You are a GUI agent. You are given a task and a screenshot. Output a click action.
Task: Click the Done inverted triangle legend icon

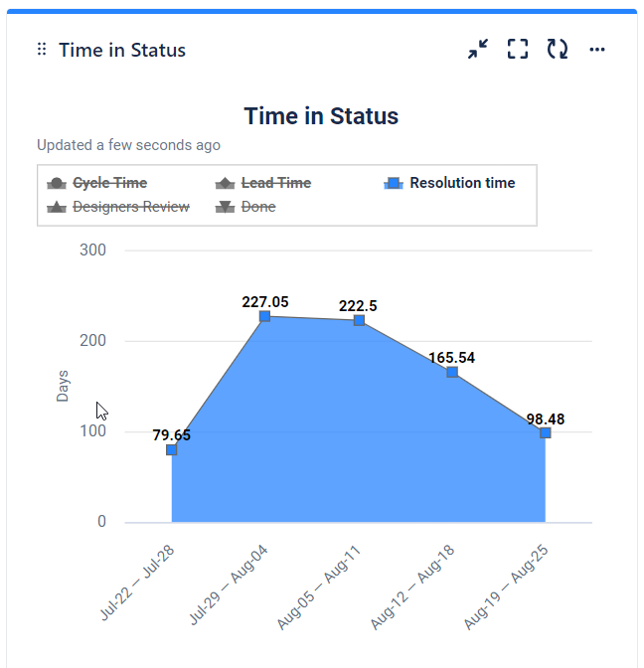coord(226,207)
